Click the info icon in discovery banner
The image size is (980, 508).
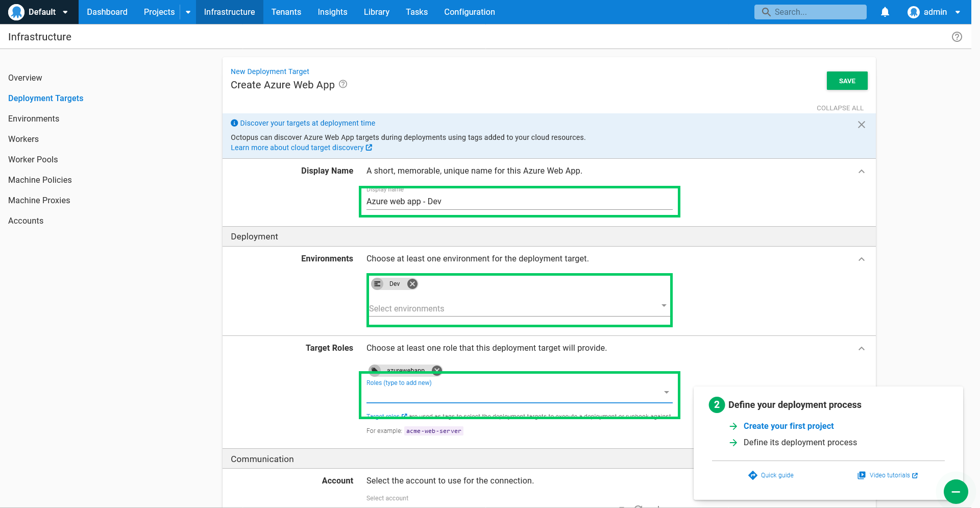click(234, 123)
